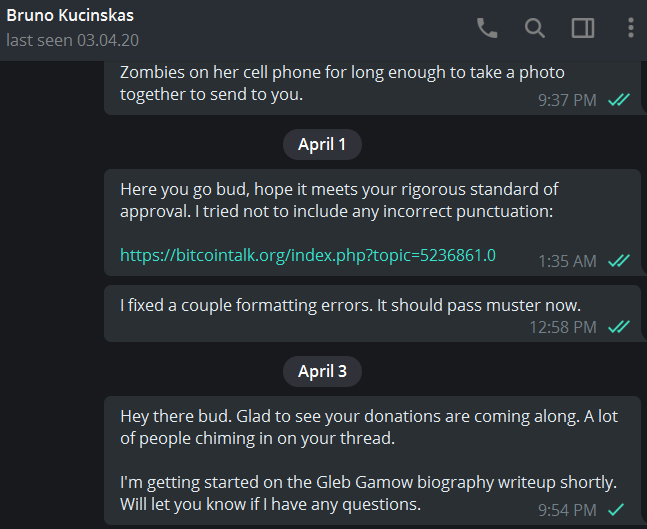Start a voice call with Bruno Kucinskas

pos(487,28)
